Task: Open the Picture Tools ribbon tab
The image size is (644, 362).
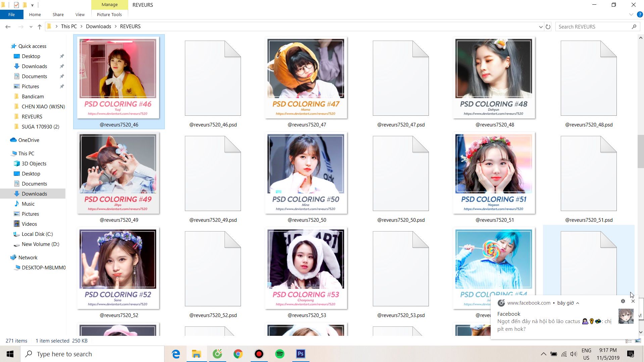Action: tap(109, 14)
